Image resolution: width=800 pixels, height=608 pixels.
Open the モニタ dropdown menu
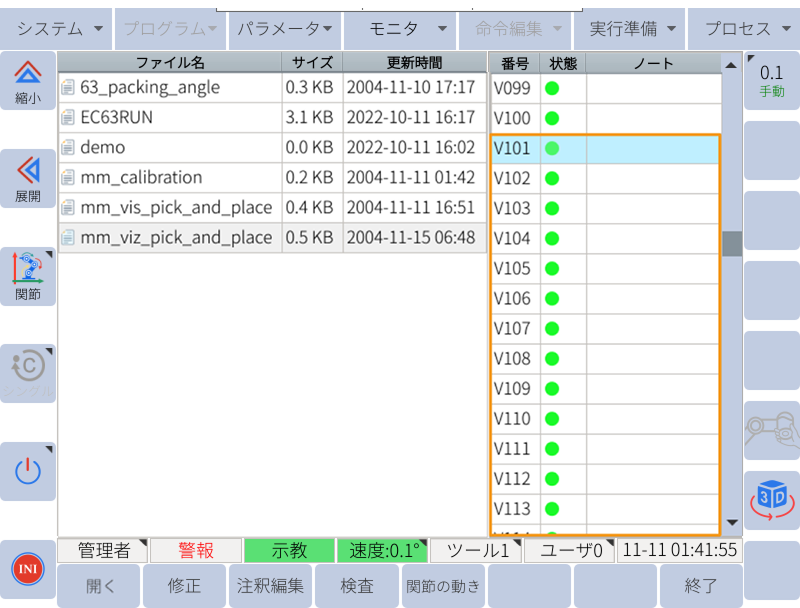tap(400, 29)
